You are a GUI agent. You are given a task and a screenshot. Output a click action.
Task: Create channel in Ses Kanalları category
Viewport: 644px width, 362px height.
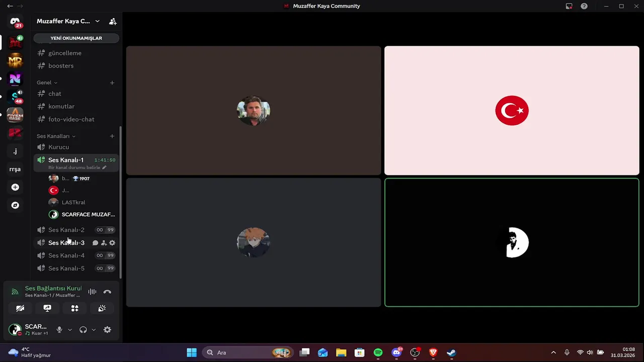pos(112,136)
